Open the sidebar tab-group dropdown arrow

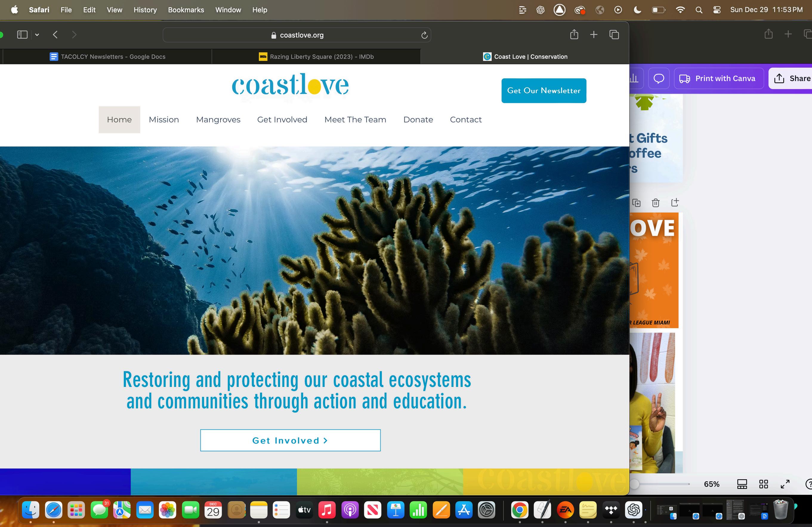37,35
